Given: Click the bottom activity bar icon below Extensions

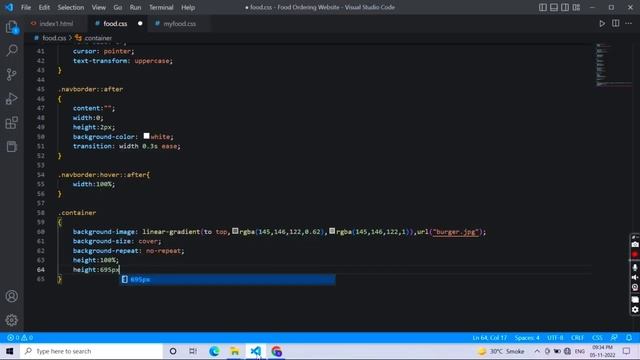Looking at the screenshot, I should click(x=12, y=147).
